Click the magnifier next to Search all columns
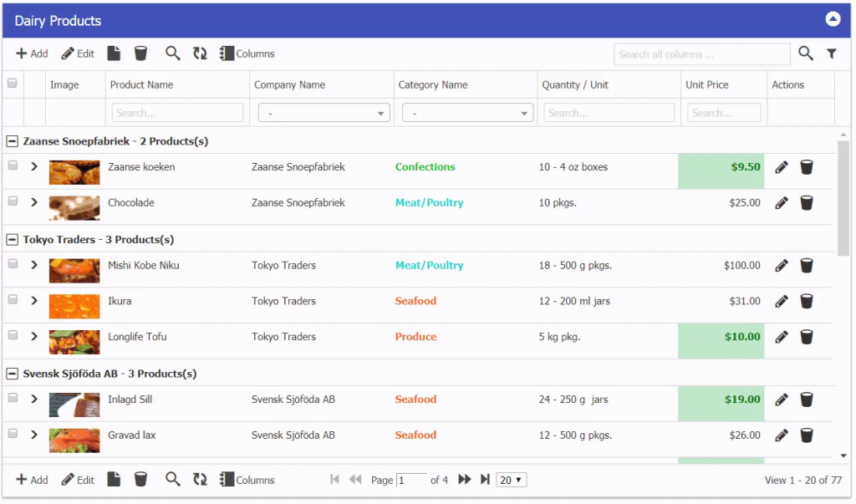The image size is (856, 504). coord(805,53)
